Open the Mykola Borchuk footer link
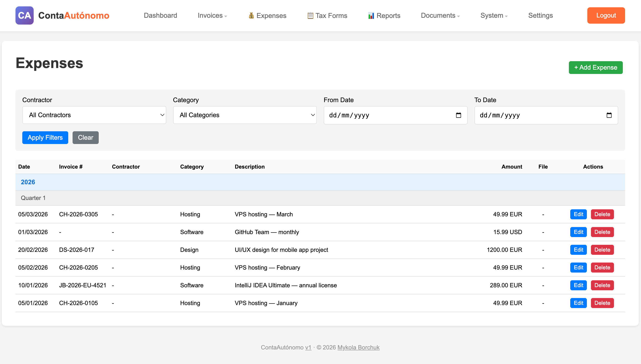 click(358, 347)
